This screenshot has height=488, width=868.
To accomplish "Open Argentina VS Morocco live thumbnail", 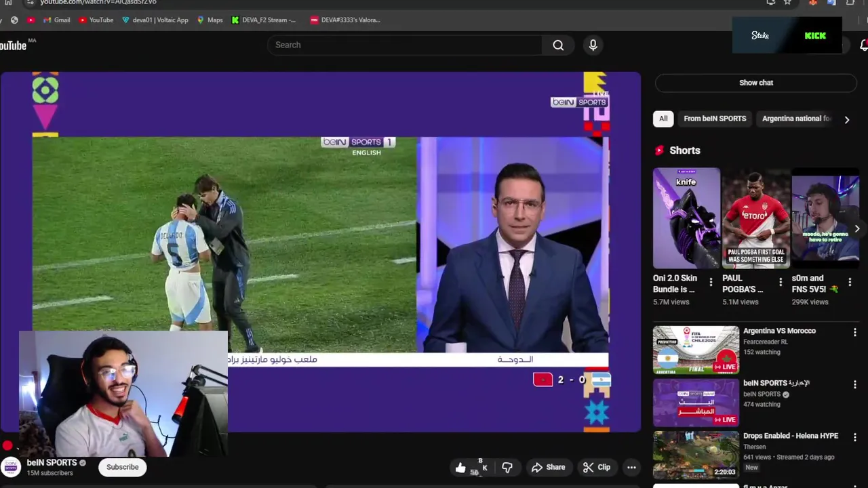I will [696, 350].
